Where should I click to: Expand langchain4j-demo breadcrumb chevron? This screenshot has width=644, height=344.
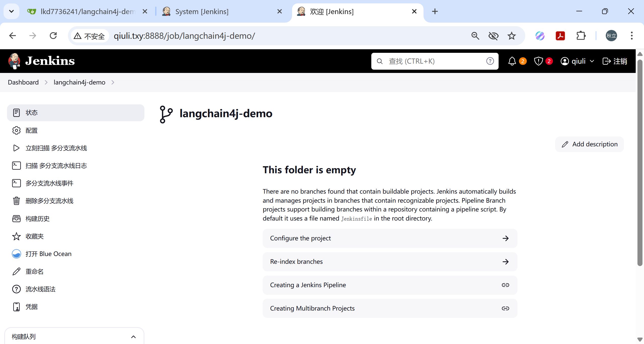pos(113,82)
